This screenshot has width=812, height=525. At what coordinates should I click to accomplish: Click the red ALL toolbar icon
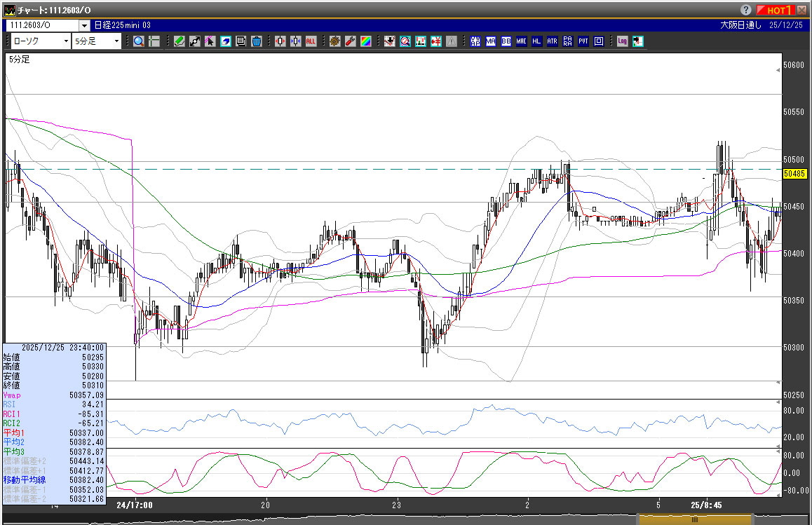click(x=311, y=41)
